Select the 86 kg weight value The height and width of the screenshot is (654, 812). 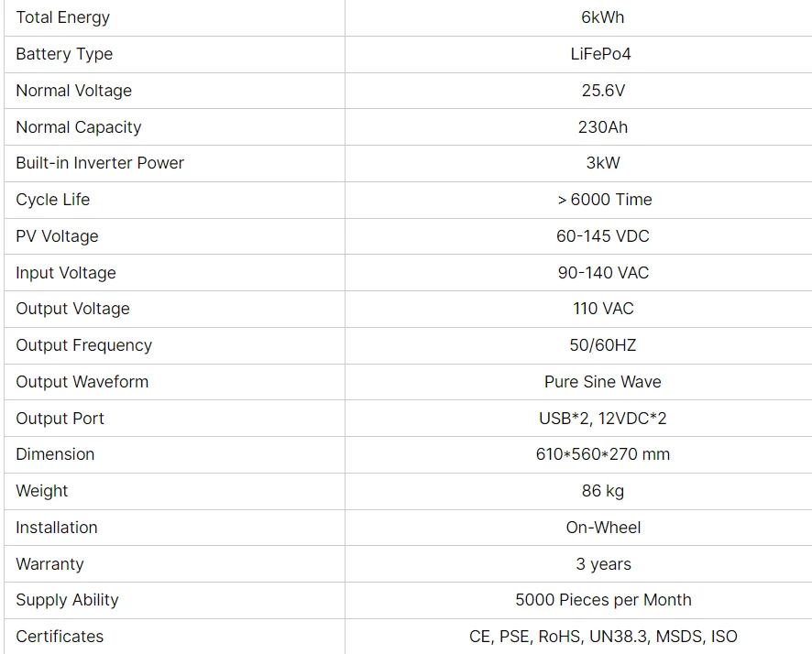click(603, 491)
